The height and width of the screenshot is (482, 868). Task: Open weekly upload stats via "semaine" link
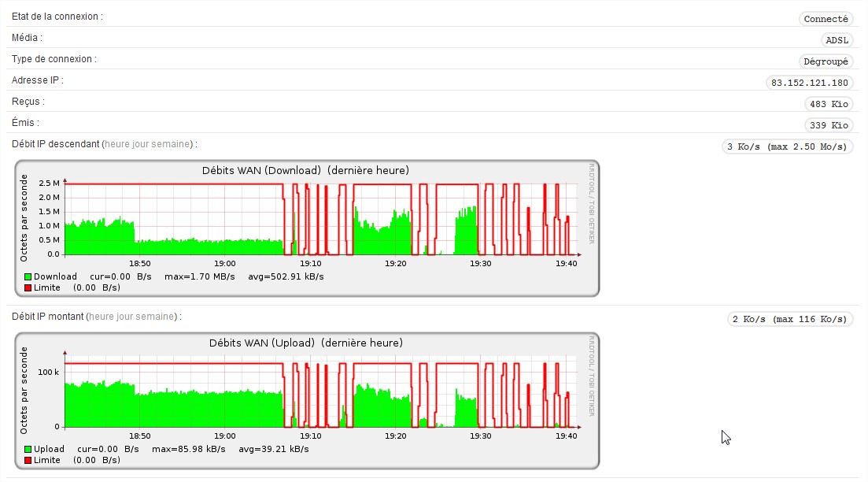click(x=155, y=317)
